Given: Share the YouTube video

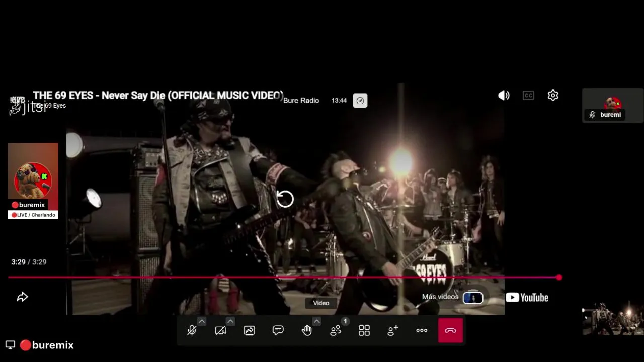Looking at the screenshot, I should (x=22, y=297).
